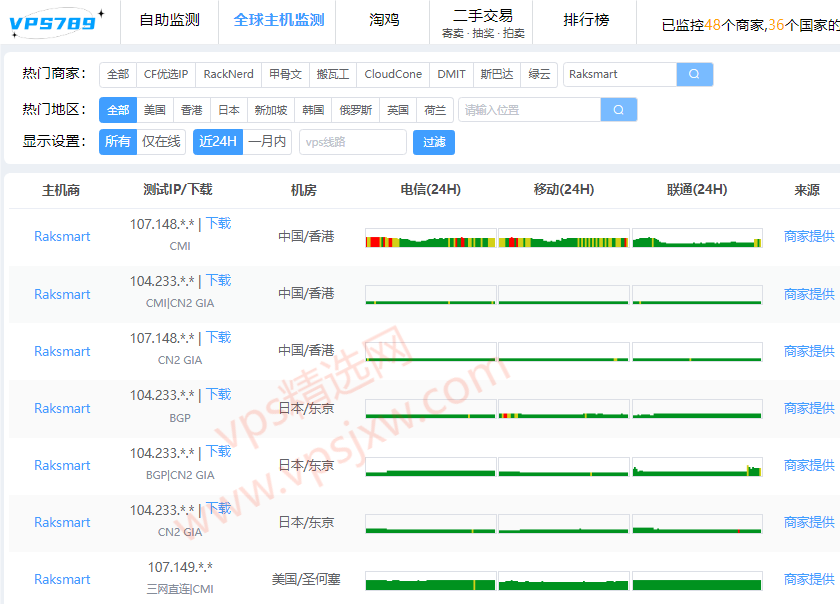This screenshot has height=604, width=840.
Task: Click 下载 in the CMI|CN2 GIA row
Action: [x=219, y=280]
